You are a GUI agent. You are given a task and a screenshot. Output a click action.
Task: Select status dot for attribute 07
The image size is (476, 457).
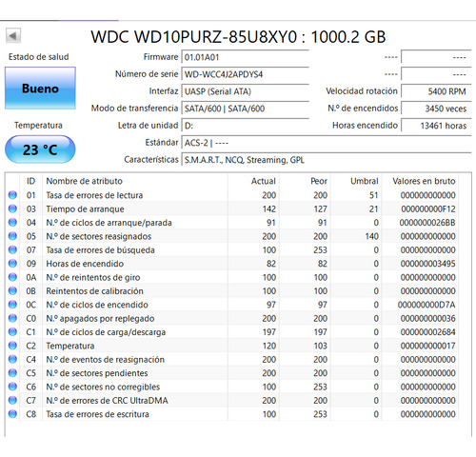pyautogui.click(x=12, y=249)
